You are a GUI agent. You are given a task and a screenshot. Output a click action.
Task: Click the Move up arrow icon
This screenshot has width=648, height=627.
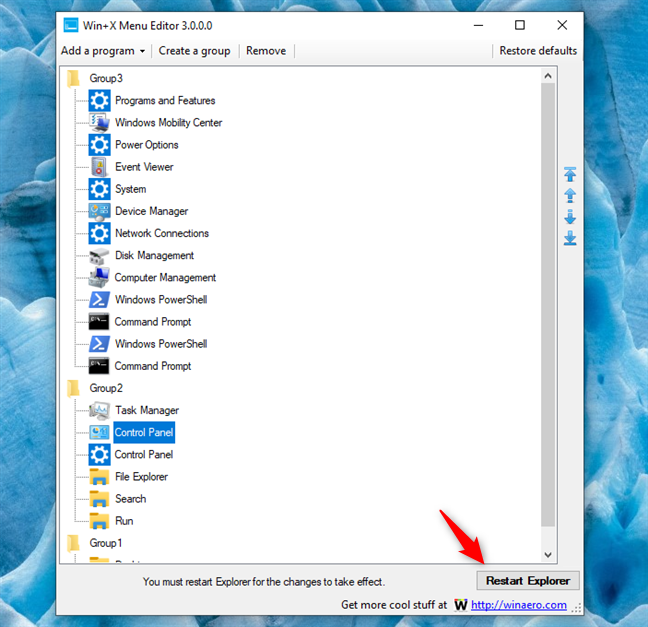tap(570, 195)
